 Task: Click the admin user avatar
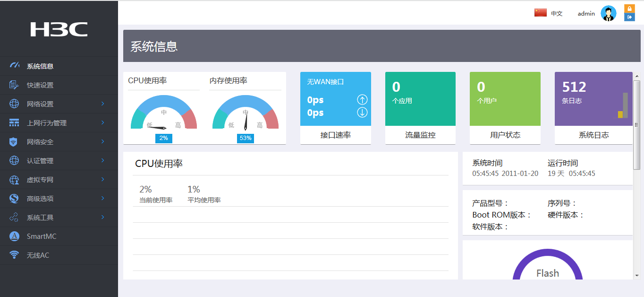click(608, 13)
